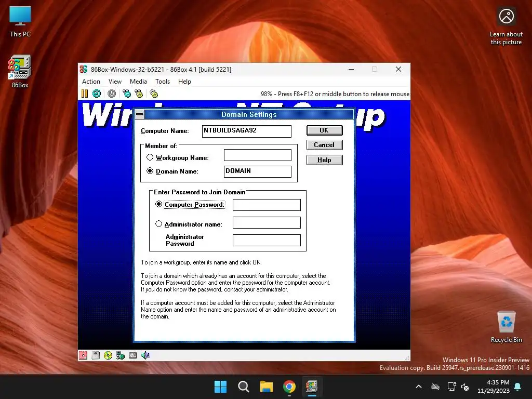Open 86Box settings gear icon
The image size is (532, 399).
pyautogui.click(x=154, y=94)
